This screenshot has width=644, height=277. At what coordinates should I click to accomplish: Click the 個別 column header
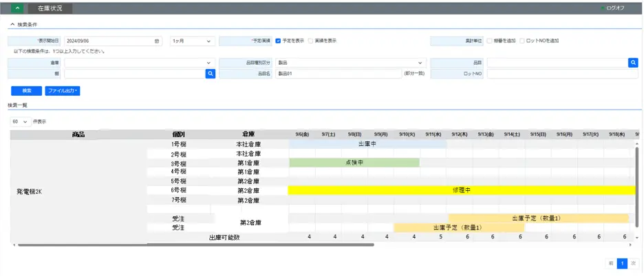pos(179,134)
